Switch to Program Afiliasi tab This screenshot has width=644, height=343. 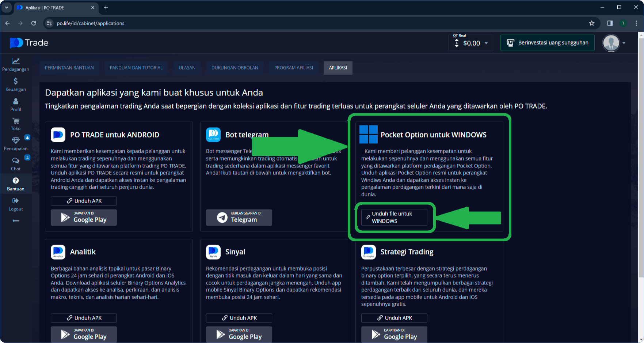[x=294, y=68]
